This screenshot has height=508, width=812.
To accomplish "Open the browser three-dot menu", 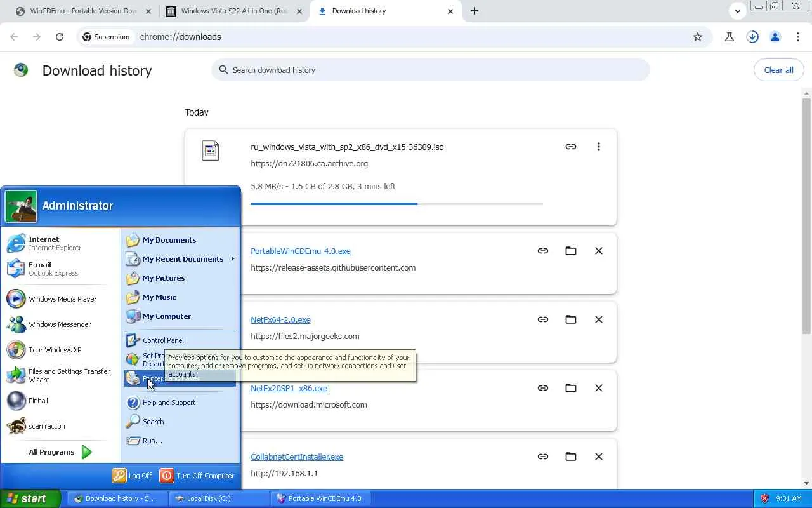I will [x=798, y=37].
